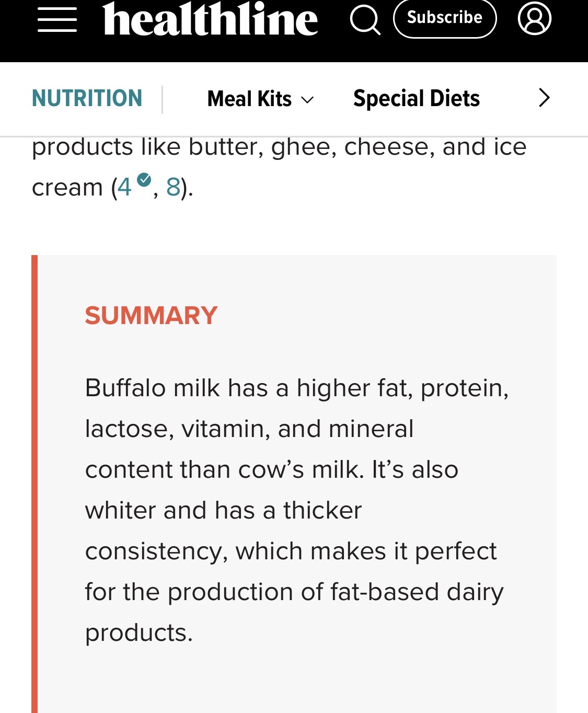Click the divider line after NUTRITION
Image resolution: width=588 pixels, height=713 pixels.
pos(163,99)
